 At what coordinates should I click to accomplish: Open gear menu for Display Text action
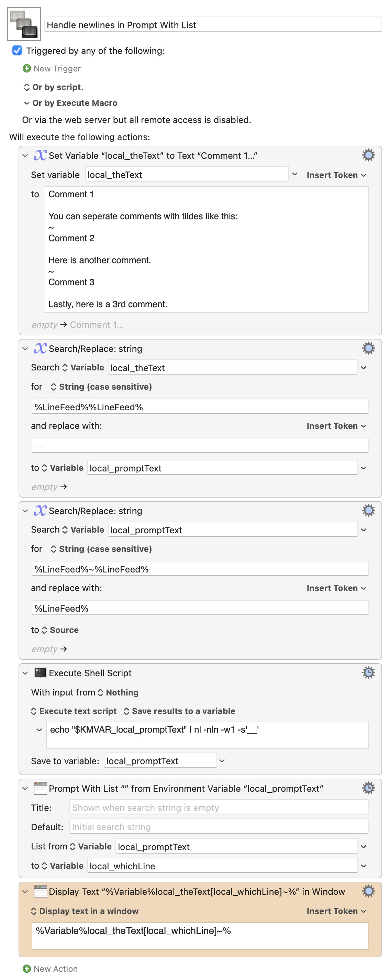click(368, 891)
